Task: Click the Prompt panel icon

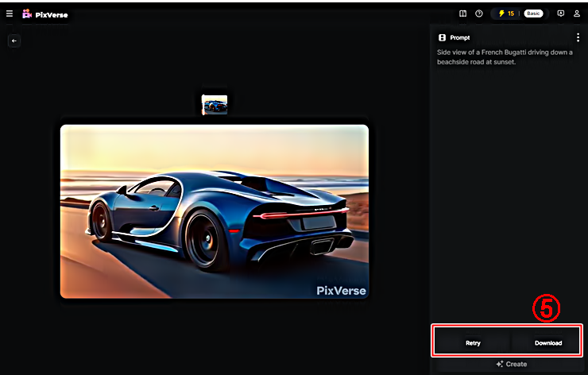Action: (x=442, y=37)
